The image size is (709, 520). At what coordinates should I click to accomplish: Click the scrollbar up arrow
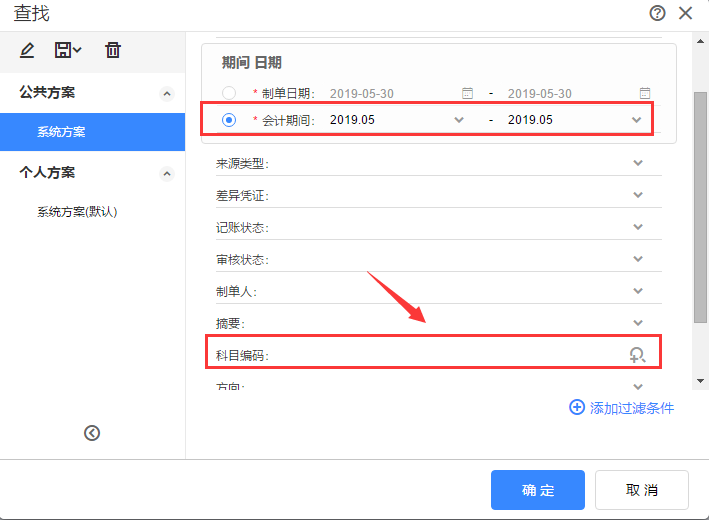click(700, 41)
